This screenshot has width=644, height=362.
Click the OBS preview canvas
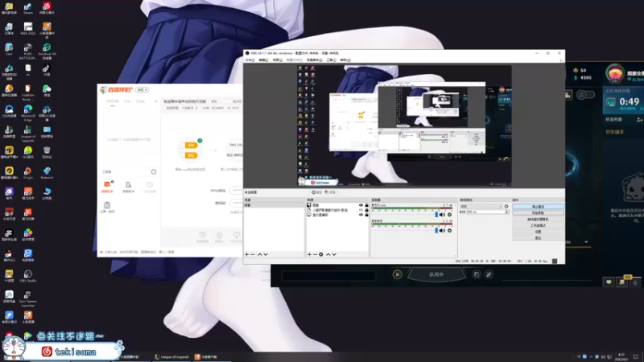point(404,125)
